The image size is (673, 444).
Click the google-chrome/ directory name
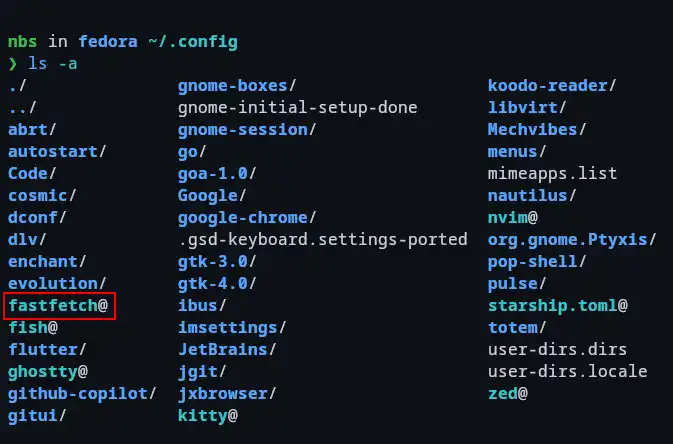pos(247,217)
